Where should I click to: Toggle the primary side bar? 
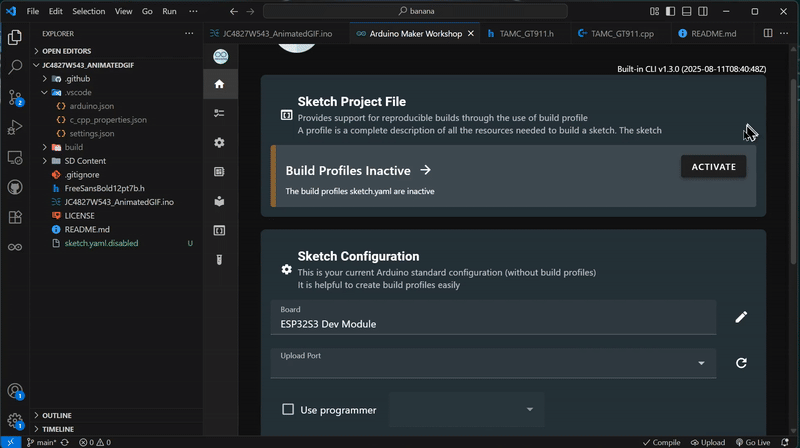[670, 11]
